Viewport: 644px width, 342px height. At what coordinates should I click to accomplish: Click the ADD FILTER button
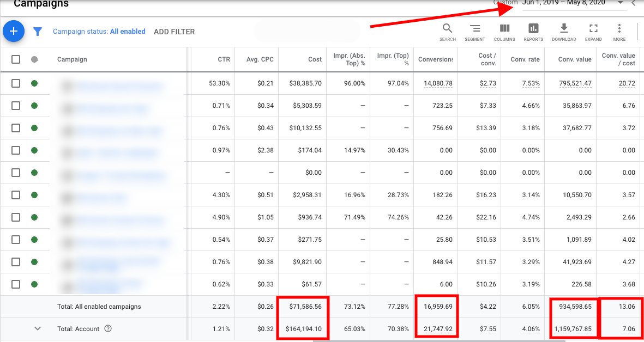pyautogui.click(x=174, y=32)
